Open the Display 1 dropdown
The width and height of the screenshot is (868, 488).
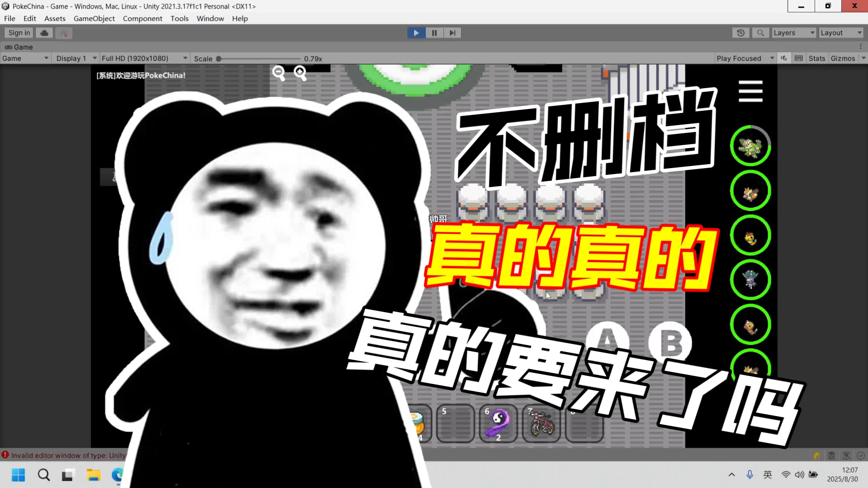point(75,58)
